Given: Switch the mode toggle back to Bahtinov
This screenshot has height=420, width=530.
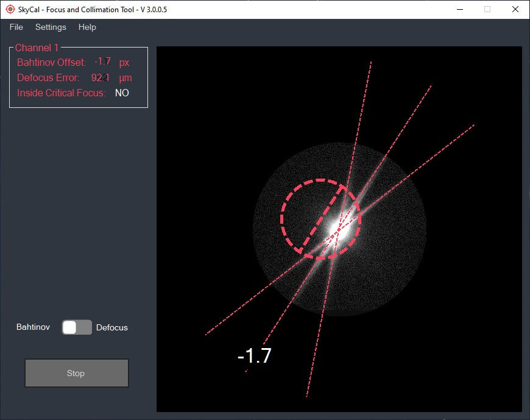Looking at the screenshot, I should 69,327.
